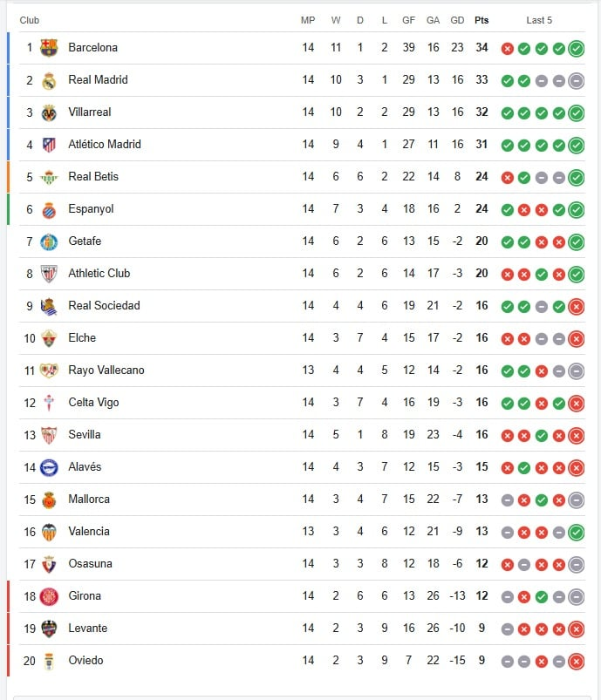Click the Girona club crest icon
Image resolution: width=601 pixels, height=700 pixels.
tap(49, 596)
